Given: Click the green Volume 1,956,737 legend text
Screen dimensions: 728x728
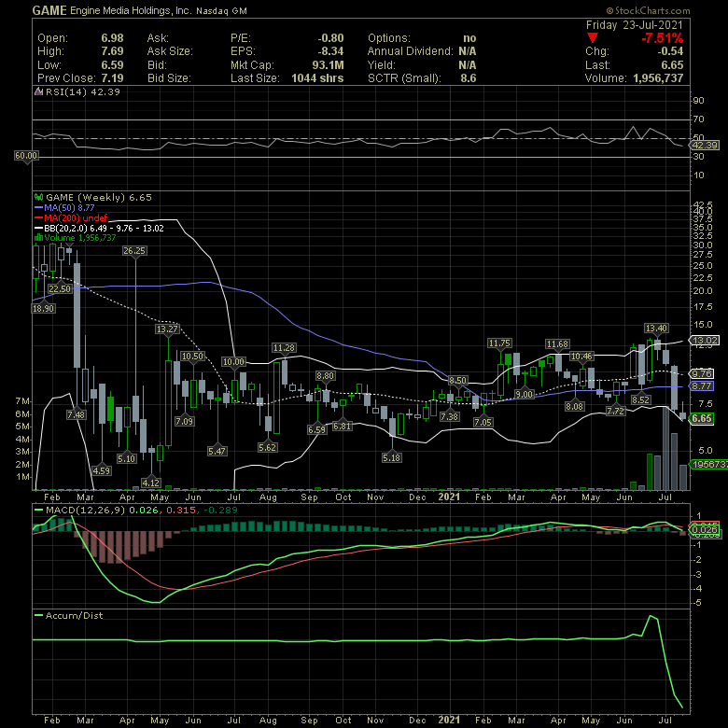Looking at the screenshot, I should 80,238.
